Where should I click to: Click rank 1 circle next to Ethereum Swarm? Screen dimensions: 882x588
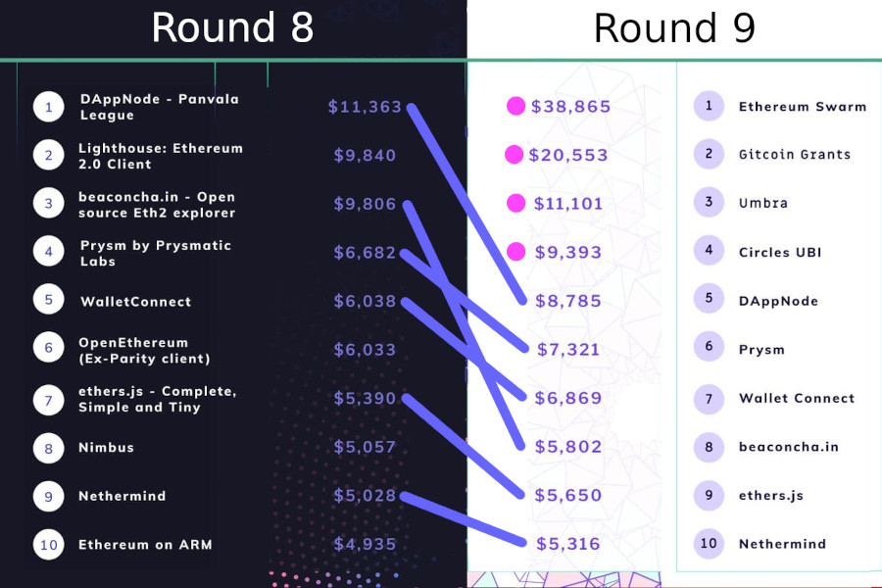coord(709,106)
